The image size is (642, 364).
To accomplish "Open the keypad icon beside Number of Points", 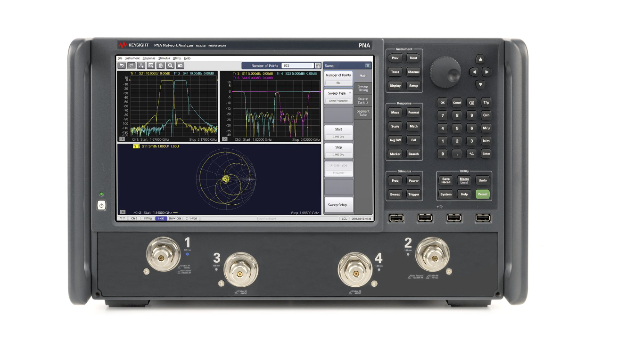I will pos(318,65).
